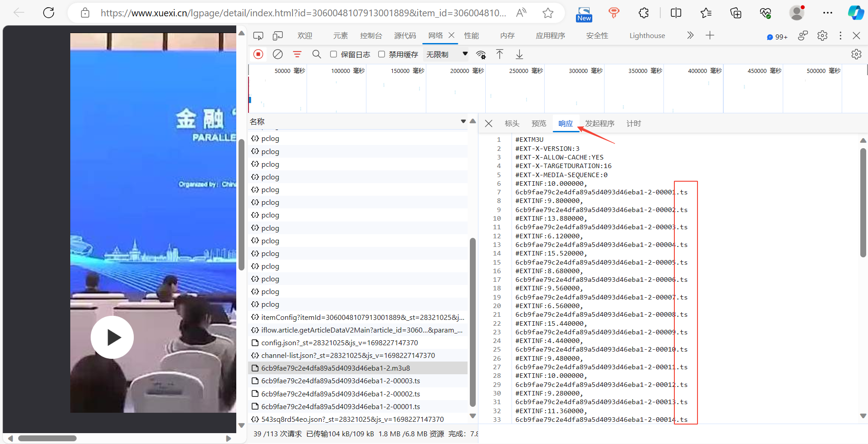
Task: Select the channel-list.json request
Action: point(347,356)
